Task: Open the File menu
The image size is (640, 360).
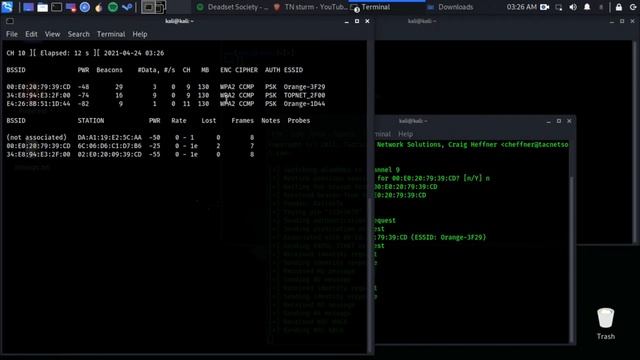Action: pyautogui.click(x=11, y=34)
